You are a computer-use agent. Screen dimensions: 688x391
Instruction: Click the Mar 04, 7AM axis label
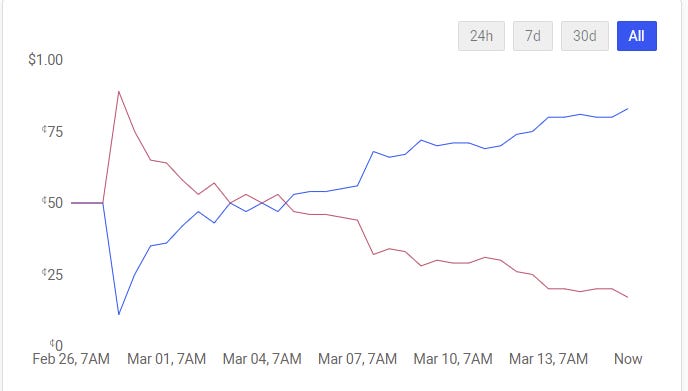pos(262,359)
